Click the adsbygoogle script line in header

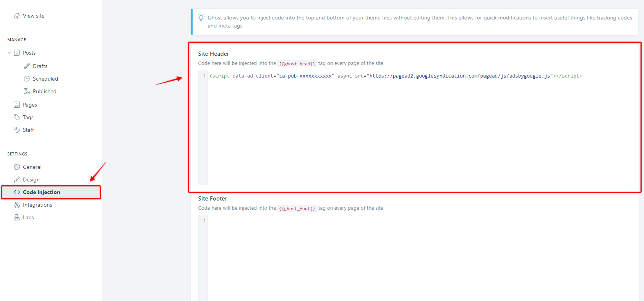click(396, 76)
